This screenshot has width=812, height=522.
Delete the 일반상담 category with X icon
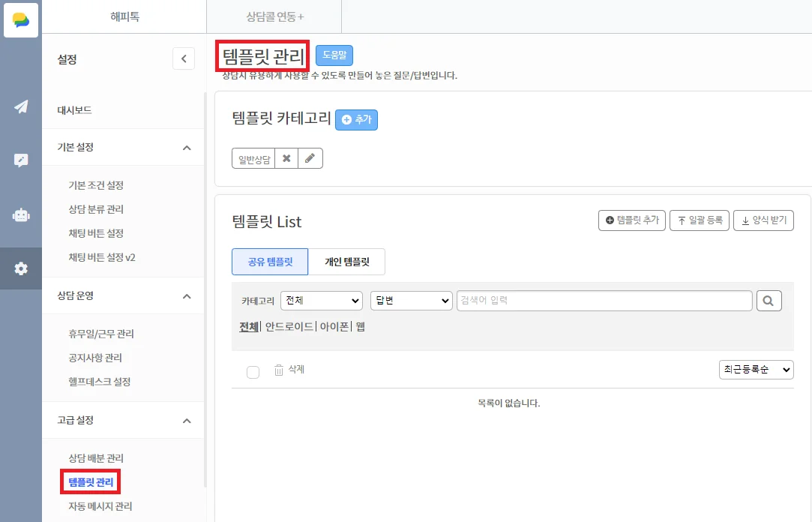(x=286, y=158)
